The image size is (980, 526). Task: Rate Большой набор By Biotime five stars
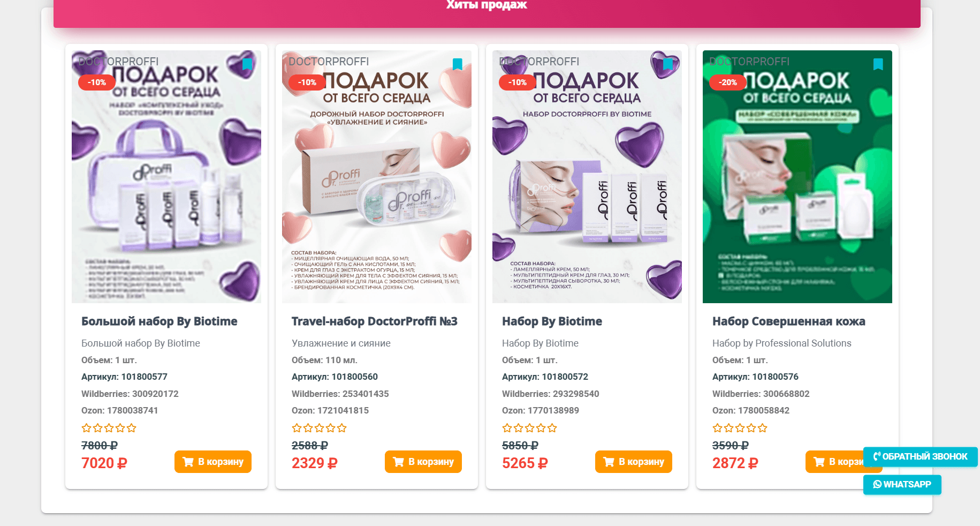(132, 428)
